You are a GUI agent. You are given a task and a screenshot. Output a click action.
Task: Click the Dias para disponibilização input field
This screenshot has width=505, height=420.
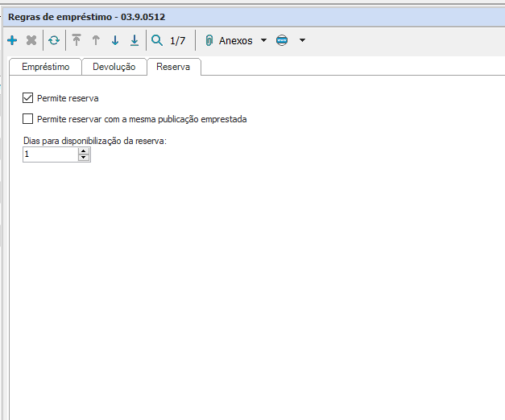50,154
